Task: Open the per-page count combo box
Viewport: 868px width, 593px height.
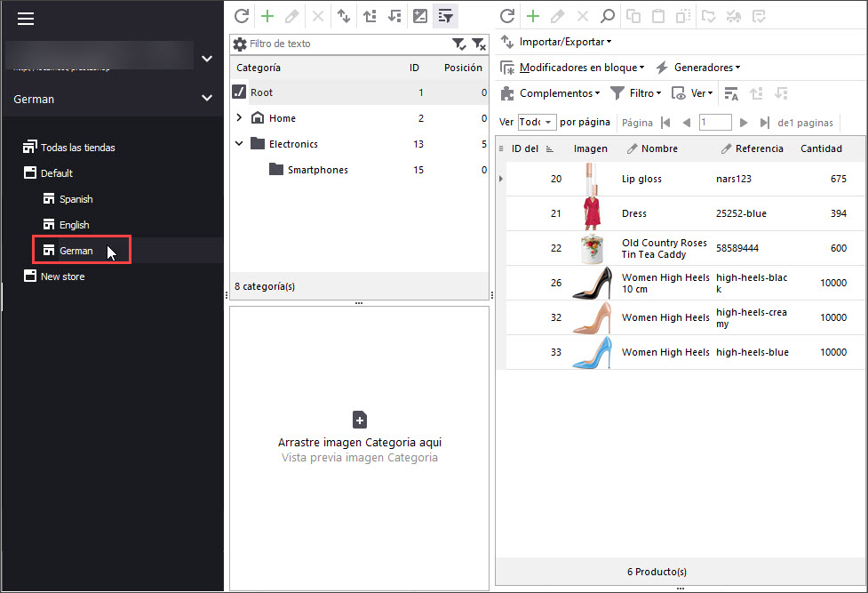Action: pyautogui.click(x=537, y=122)
